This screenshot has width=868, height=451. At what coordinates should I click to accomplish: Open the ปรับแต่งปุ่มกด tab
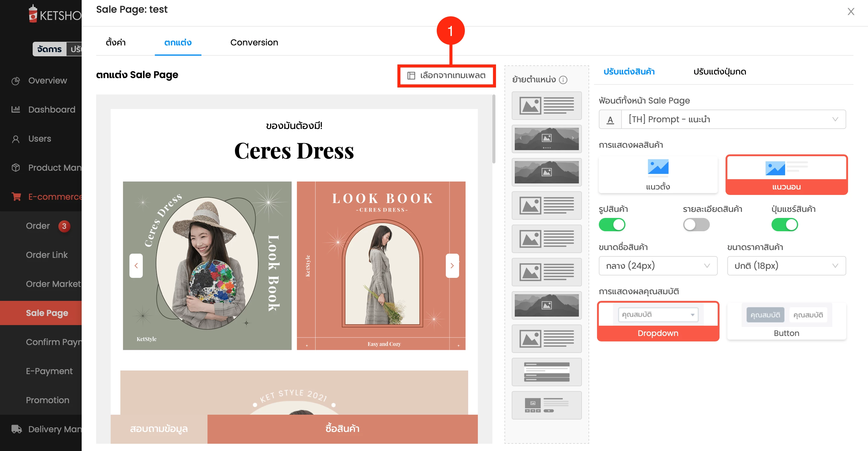720,71
